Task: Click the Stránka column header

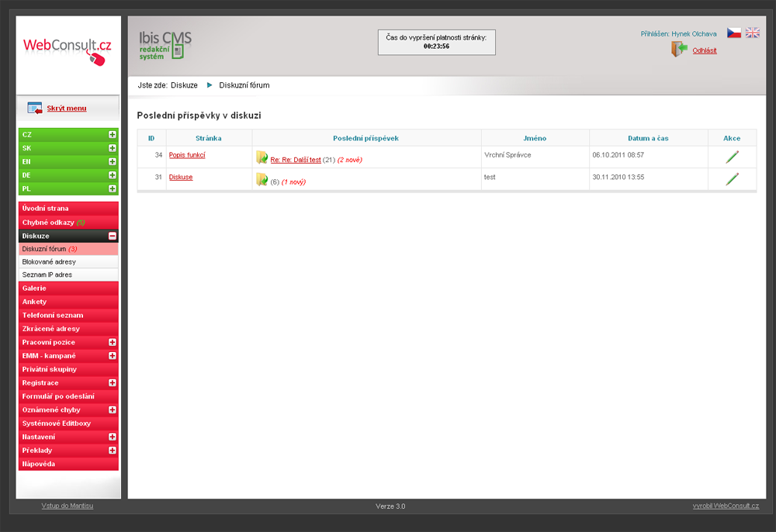Action: 208,139
